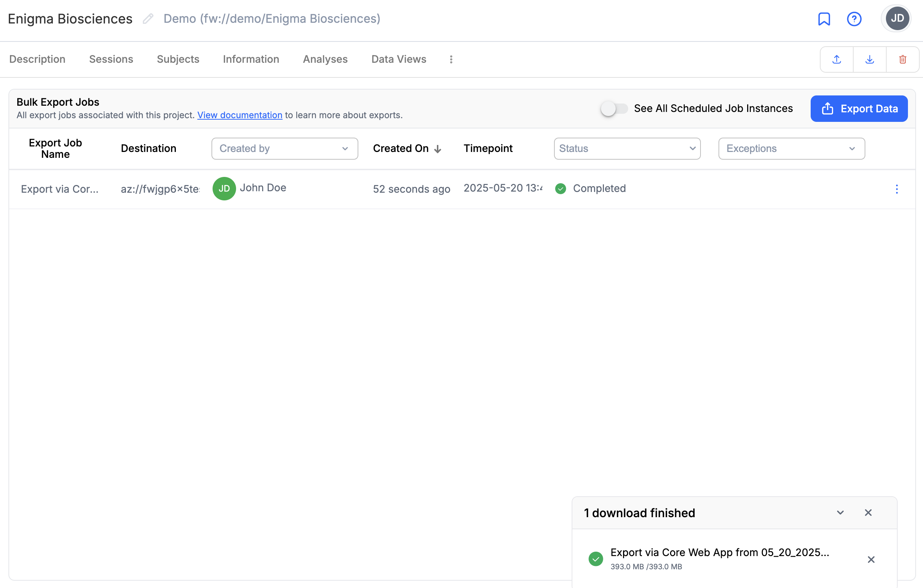Click the upload arrow toolbar icon

coord(836,59)
